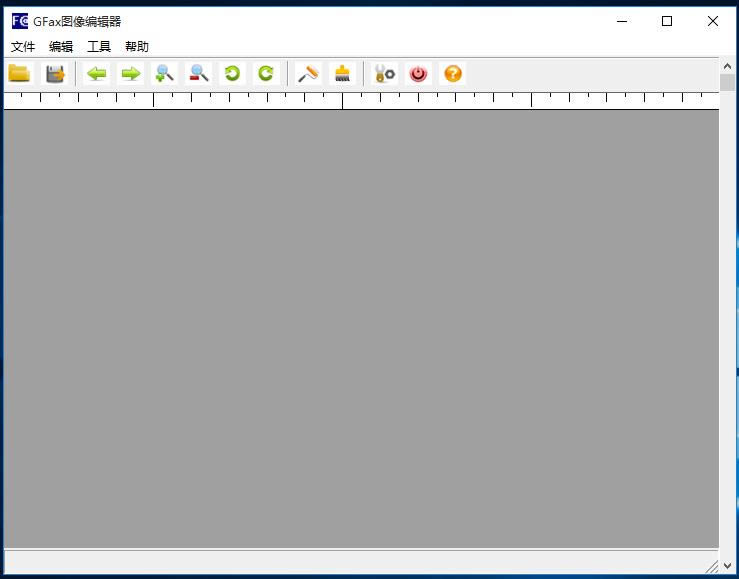Open the 工具 menu
Screen dimensions: 739x579
point(99,47)
